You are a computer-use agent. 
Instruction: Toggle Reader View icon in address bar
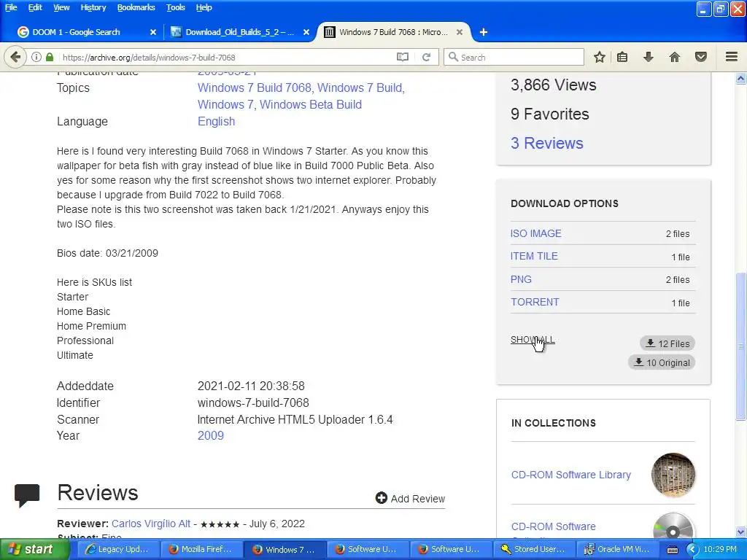point(403,57)
